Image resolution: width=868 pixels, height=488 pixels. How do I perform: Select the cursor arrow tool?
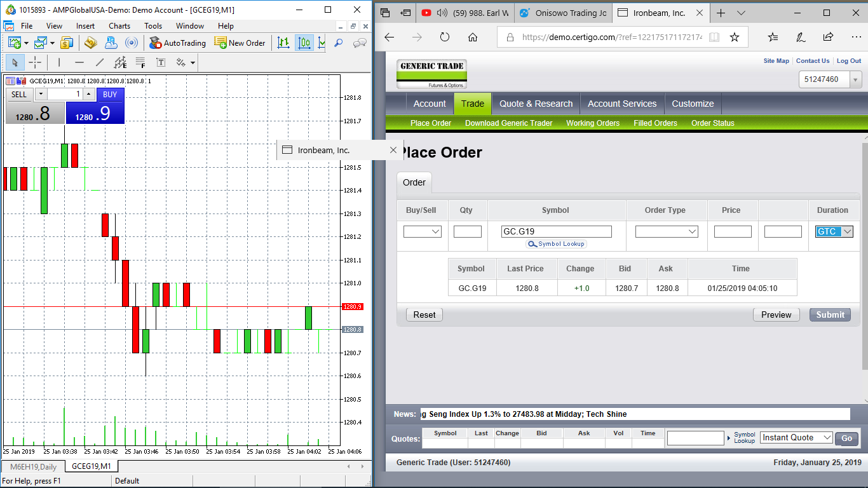pos(15,62)
